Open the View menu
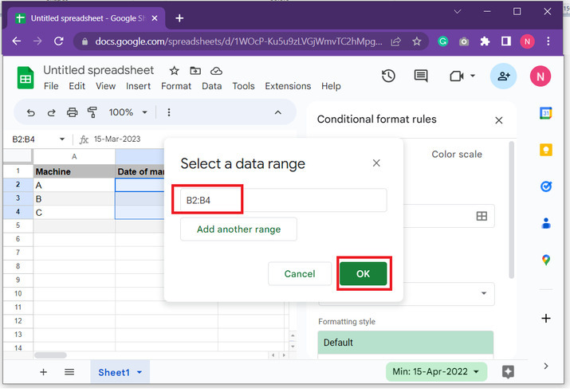This screenshot has height=392, width=570. click(105, 86)
